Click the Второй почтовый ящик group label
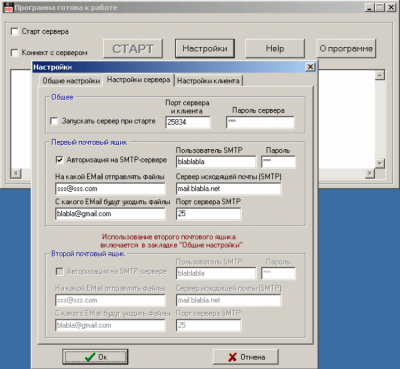 88,254
